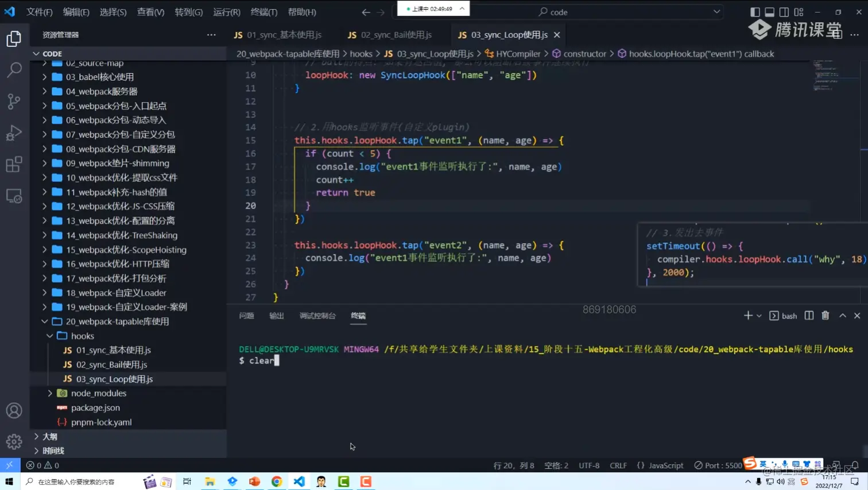Open the 帮助(H) menu

302,12
